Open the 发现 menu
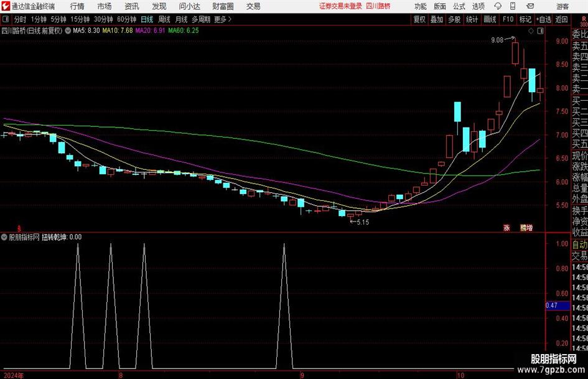Image resolution: width=588 pixels, height=379 pixels. click(x=159, y=6)
